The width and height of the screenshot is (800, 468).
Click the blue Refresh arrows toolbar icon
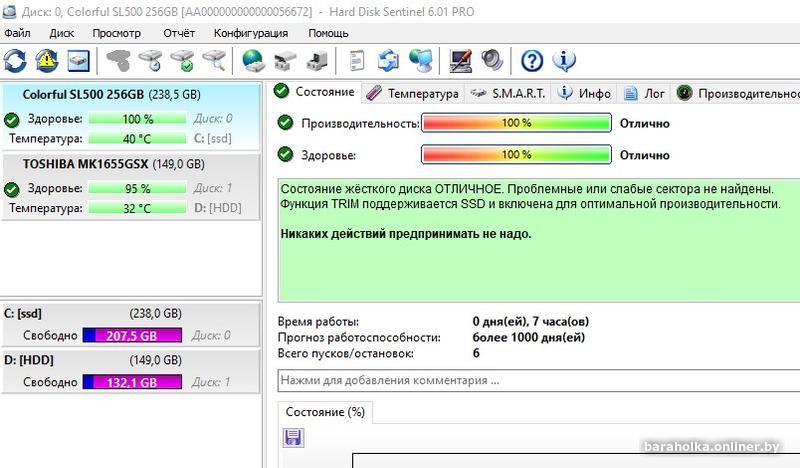click(15, 61)
